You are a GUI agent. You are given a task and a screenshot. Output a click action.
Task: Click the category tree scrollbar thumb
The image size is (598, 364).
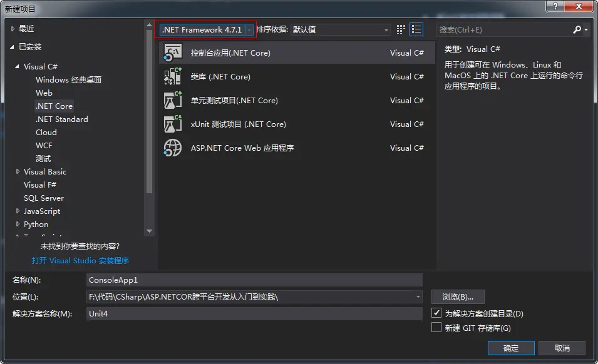pyautogui.click(x=149, y=111)
